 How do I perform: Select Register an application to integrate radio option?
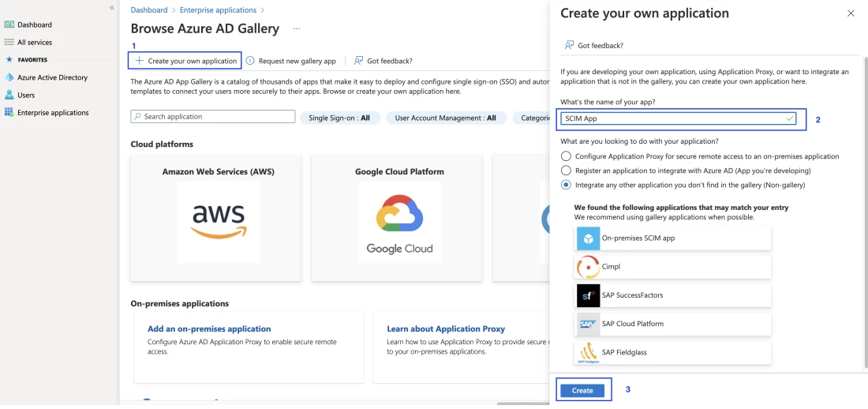[x=566, y=171]
